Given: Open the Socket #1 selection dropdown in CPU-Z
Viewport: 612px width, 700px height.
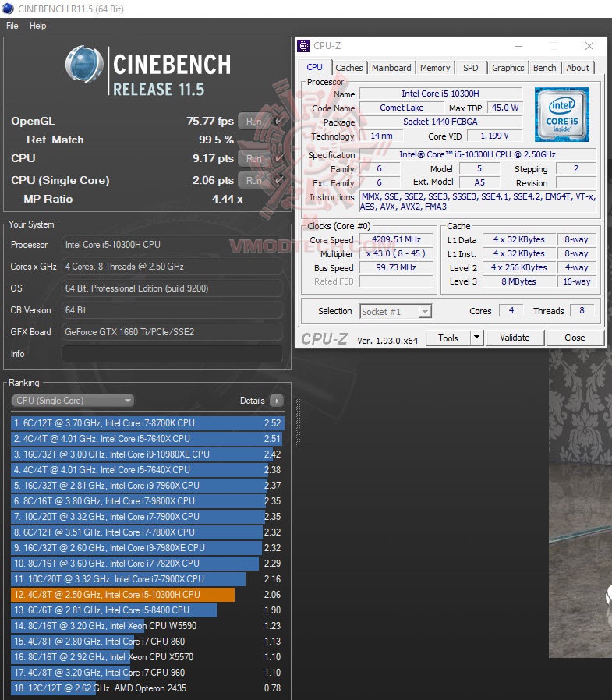Looking at the screenshot, I should coord(395,311).
